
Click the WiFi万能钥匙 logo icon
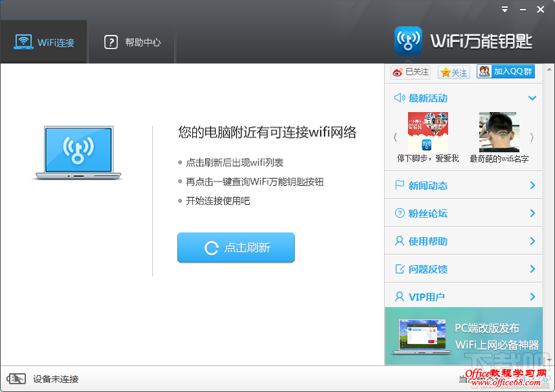(x=407, y=39)
